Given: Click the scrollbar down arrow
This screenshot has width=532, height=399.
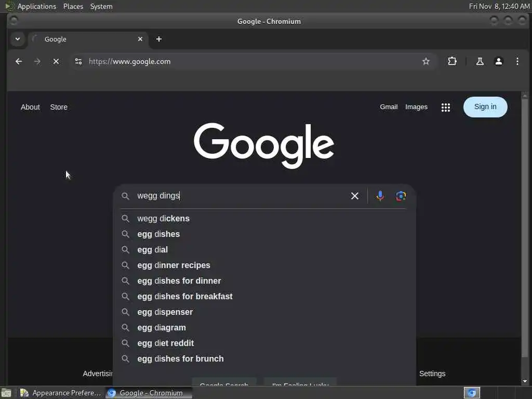Looking at the screenshot, I should [x=525, y=381].
